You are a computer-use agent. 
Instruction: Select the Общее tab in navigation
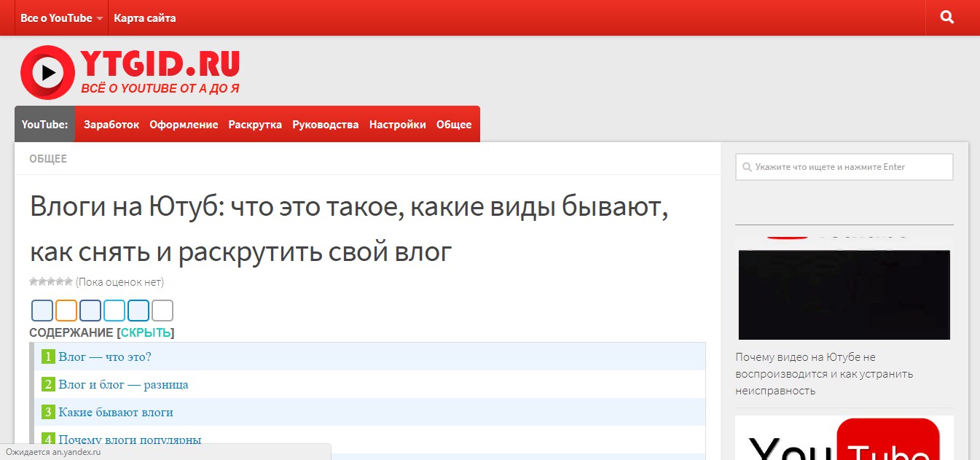454,125
